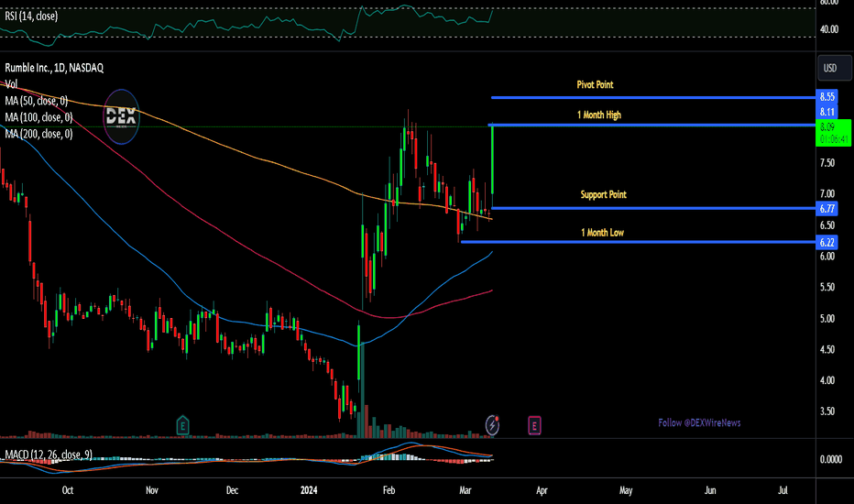The height and width of the screenshot is (504, 854).
Task: Click the Feb label on time axis
Action: [389, 490]
